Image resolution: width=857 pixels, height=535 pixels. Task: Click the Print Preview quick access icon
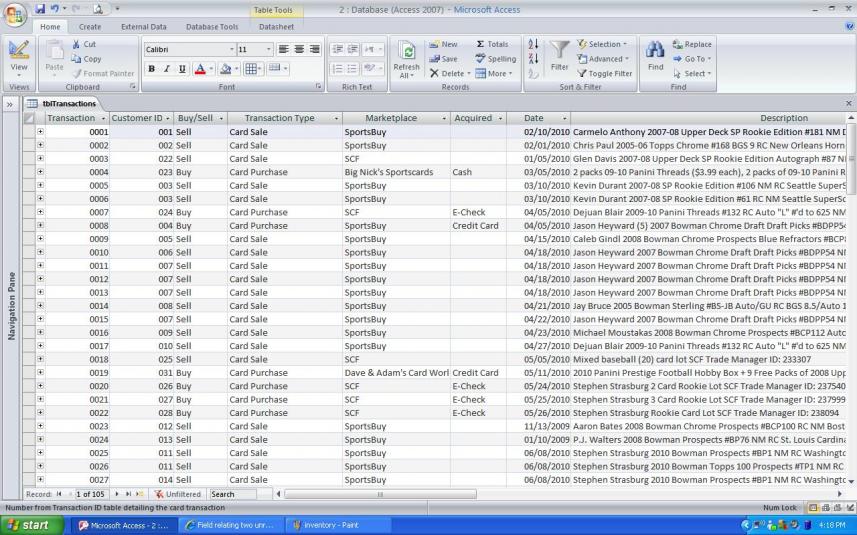(98, 9)
